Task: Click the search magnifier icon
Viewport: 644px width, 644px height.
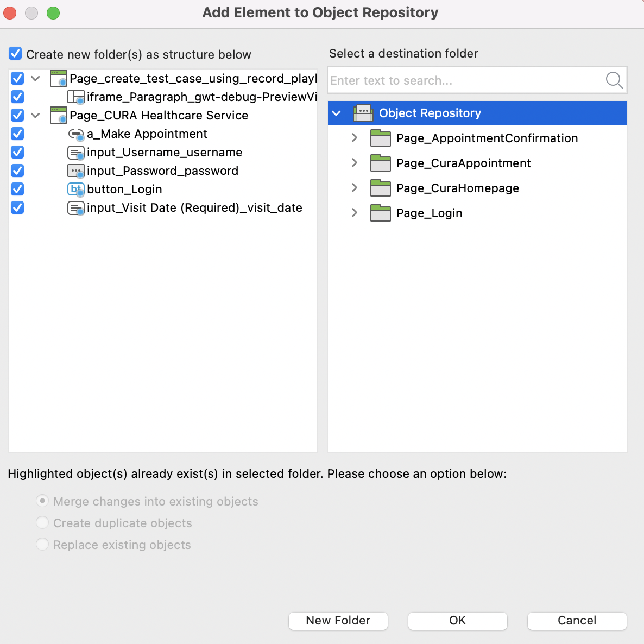Action: (614, 80)
